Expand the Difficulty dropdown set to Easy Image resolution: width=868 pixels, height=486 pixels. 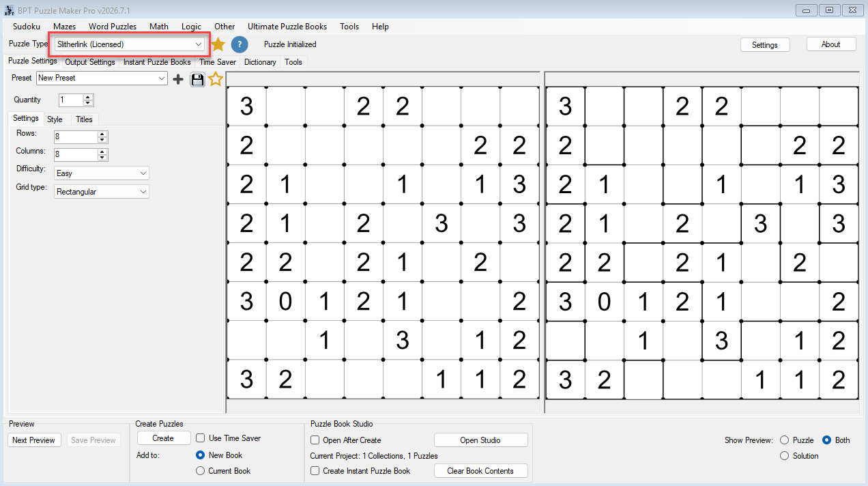click(x=102, y=173)
